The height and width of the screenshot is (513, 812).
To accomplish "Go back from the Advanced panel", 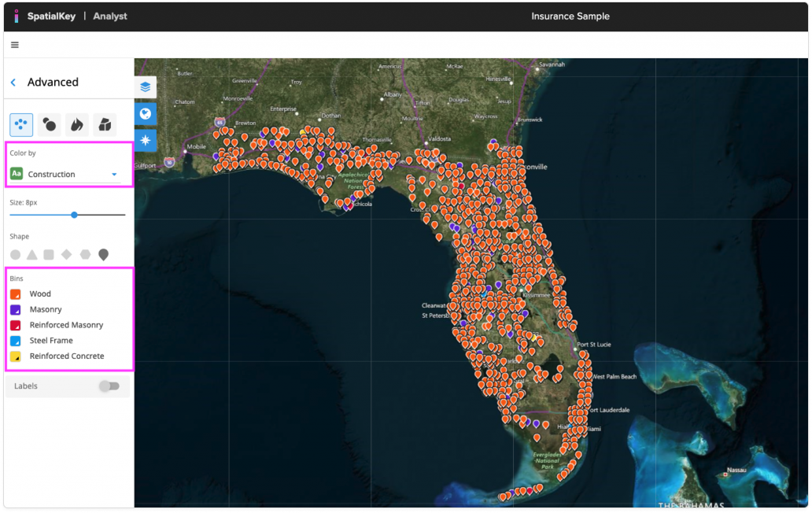I will tap(13, 83).
